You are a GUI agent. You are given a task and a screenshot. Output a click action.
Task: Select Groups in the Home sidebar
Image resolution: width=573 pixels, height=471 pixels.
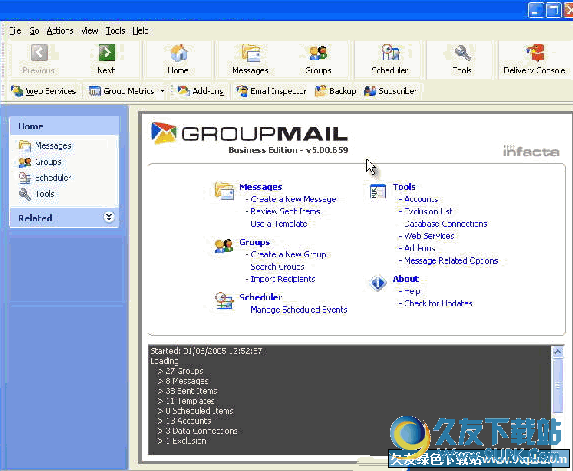click(x=40, y=162)
